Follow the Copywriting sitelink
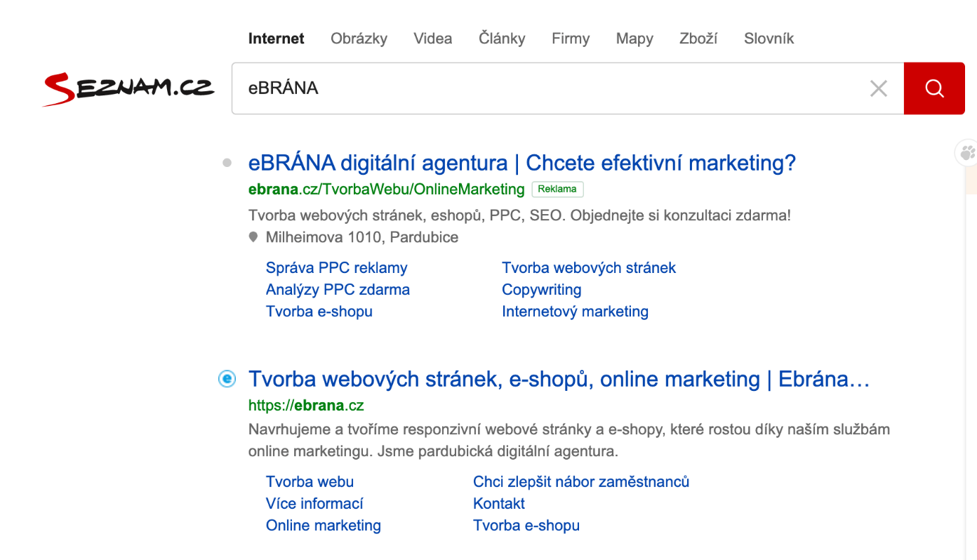 (541, 289)
